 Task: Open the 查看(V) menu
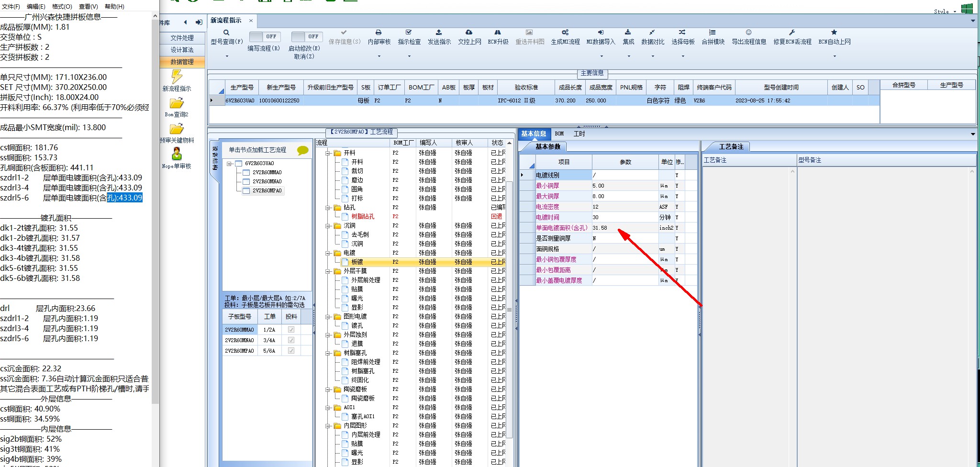(88, 6)
